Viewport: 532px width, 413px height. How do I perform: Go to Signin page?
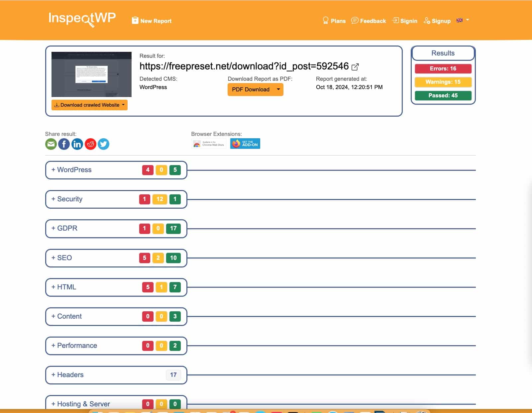point(405,21)
